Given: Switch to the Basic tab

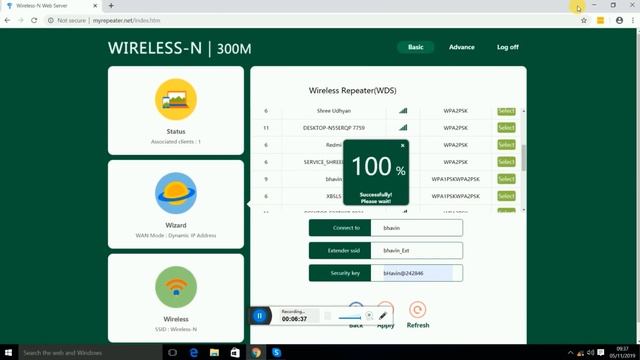Looking at the screenshot, I should pos(416,47).
